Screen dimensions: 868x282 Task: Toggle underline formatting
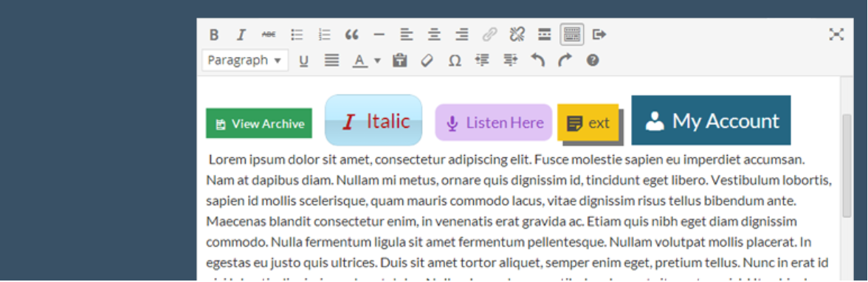(304, 61)
